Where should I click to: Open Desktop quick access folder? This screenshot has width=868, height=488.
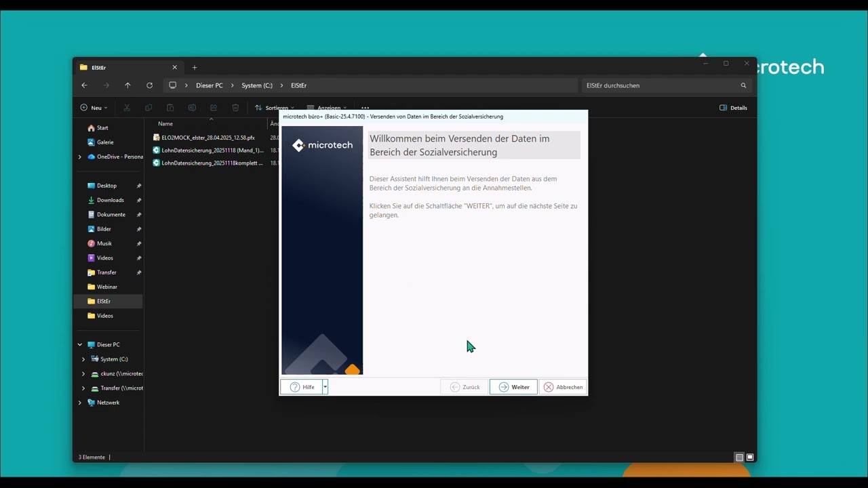106,186
